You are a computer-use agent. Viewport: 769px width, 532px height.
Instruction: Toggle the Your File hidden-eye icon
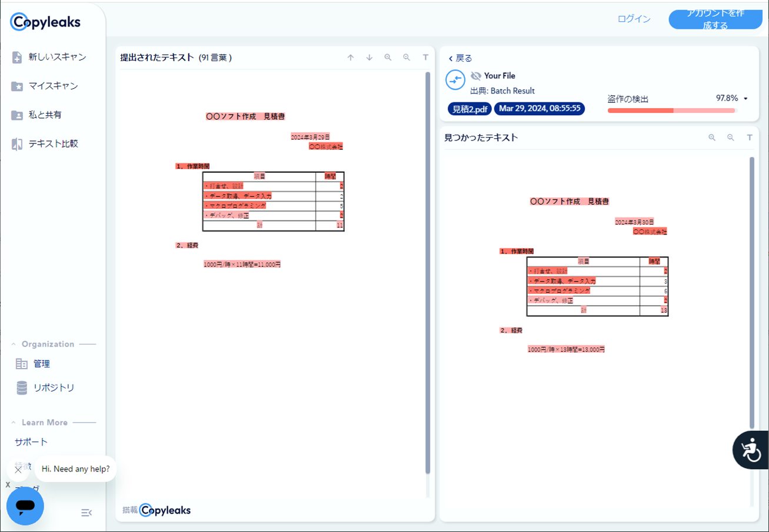[476, 76]
